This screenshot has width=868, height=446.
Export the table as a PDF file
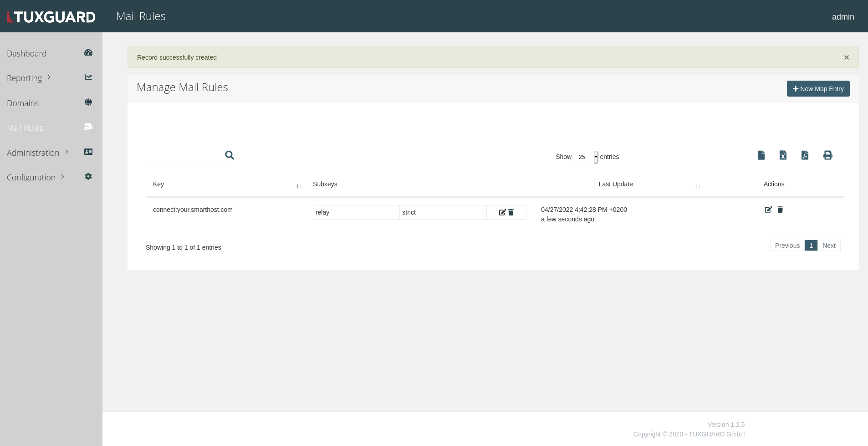click(x=805, y=155)
